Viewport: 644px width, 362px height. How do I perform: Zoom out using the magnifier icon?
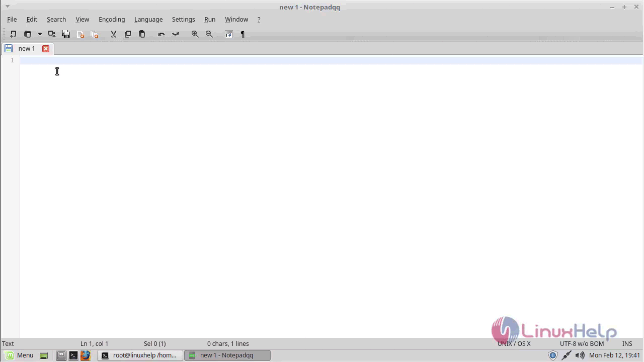coord(209,34)
